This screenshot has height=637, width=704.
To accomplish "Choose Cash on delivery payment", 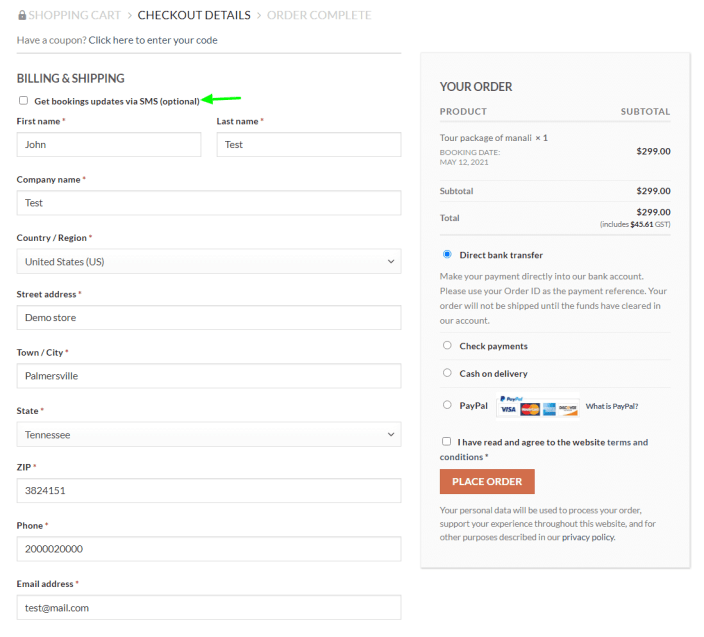I will [447, 373].
